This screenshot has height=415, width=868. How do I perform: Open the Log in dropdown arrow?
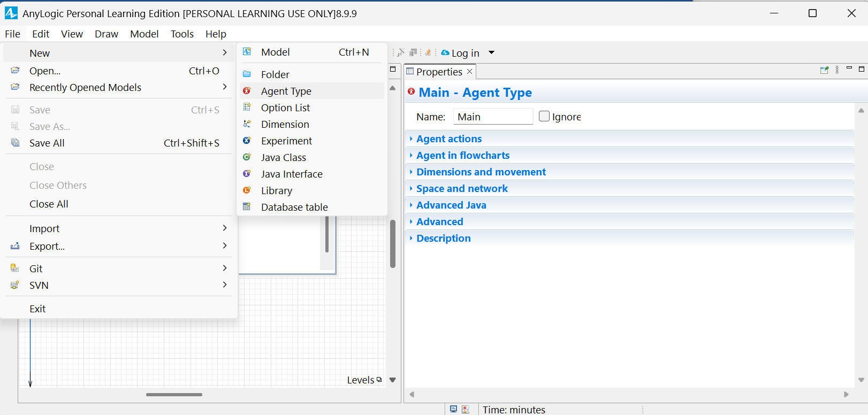click(491, 52)
